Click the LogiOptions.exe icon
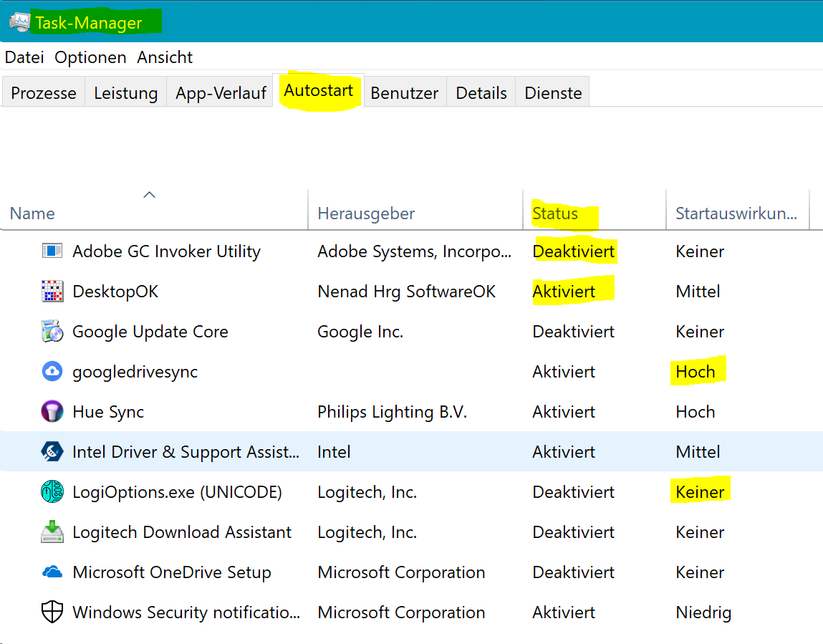The width and height of the screenshot is (823, 644). click(52, 492)
